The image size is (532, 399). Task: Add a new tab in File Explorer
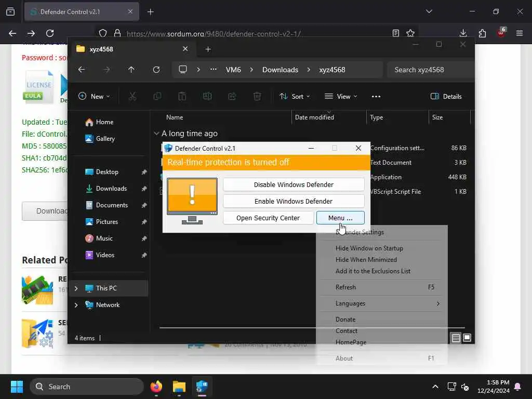[x=208, y=49]
